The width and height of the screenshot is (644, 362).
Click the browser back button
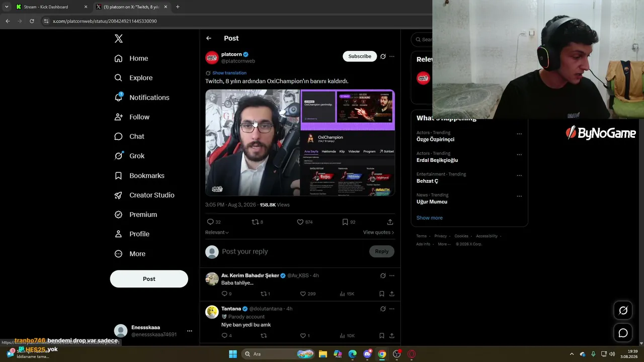click(x=8, y=21)
